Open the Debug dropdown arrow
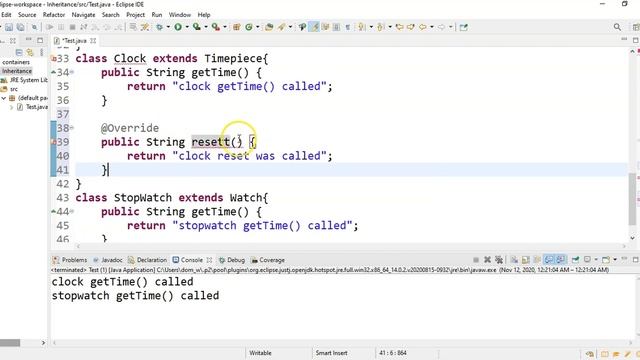Viewport: 640px width, 360px height. click(x=168, y=27)
